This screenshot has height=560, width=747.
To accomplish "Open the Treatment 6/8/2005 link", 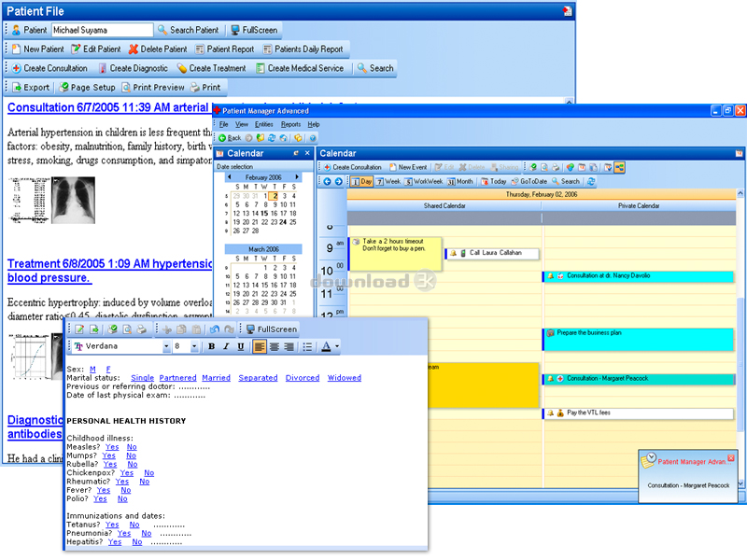I will 109,271.
